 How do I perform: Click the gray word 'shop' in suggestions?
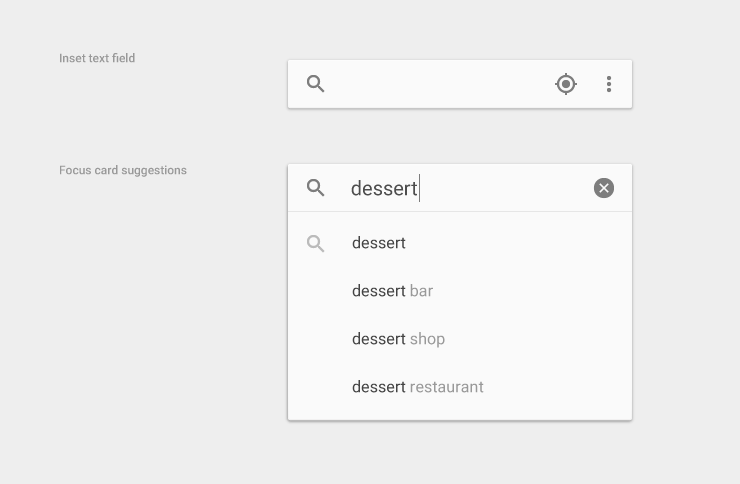[x=427, y=339]
